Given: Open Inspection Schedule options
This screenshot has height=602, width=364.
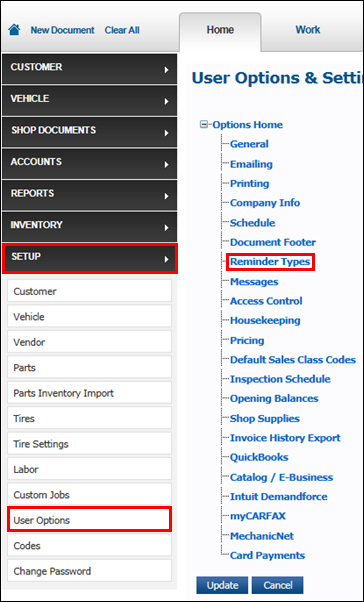Looking at the screenshot, I should [280, 379].
